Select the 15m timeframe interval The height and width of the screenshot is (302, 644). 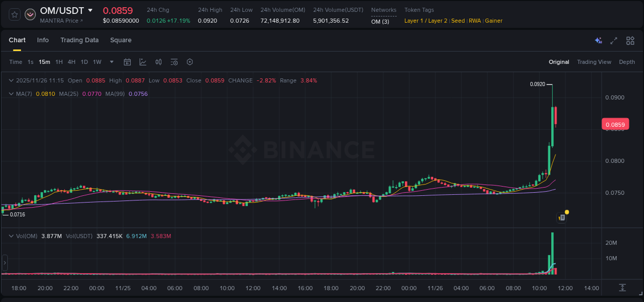point(44,62)
